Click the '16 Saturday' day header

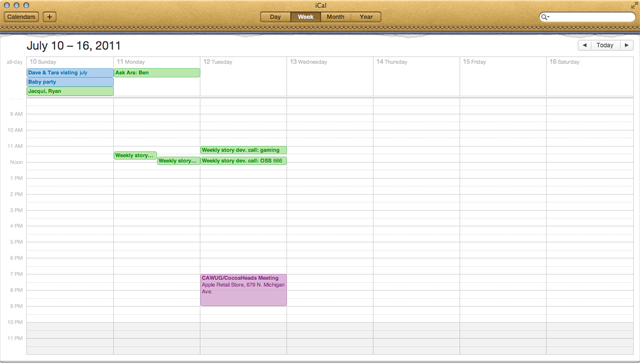pyautogui.click(x=564, y=62)
